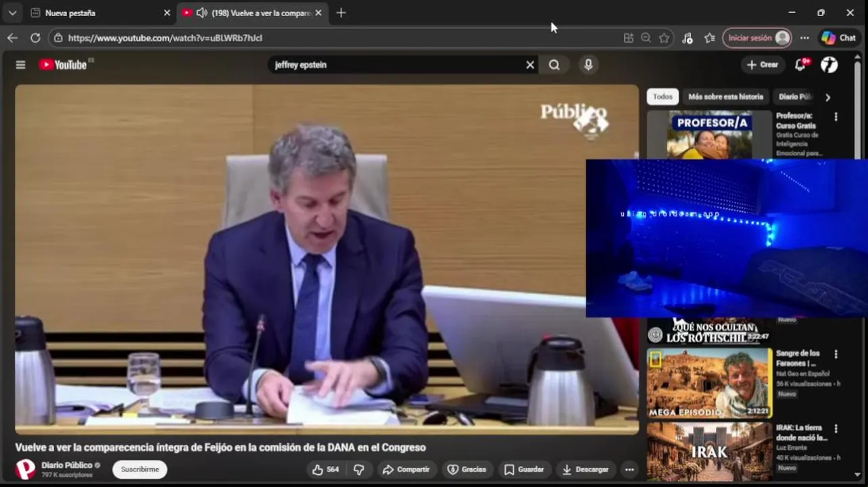Reload the current page
Screen dimensions: 868x487
(x=35, y=38)
